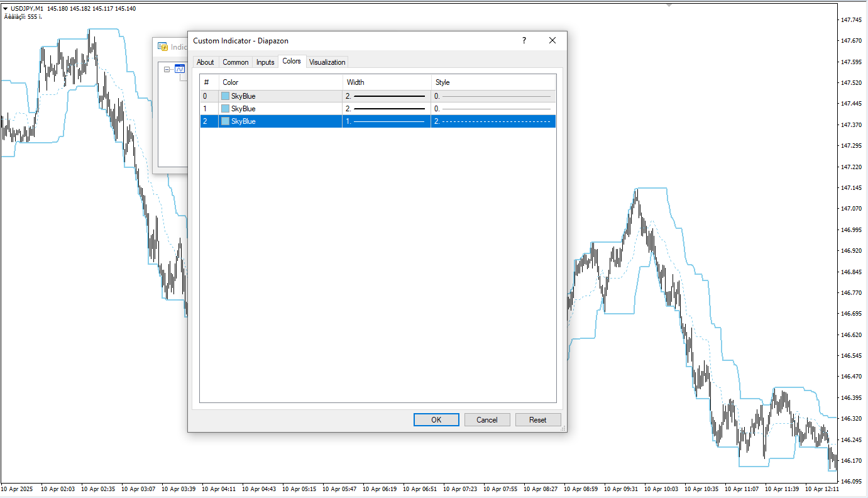868x498 pixels.
Task: Click the 146.620 price on the scale
Action: 851,335
